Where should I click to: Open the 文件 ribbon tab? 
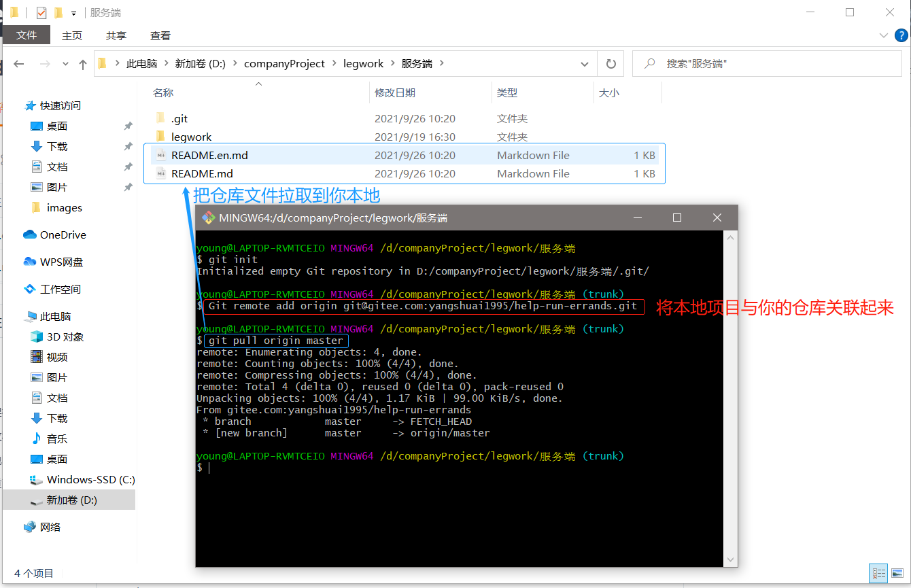(x=27, y=35)
